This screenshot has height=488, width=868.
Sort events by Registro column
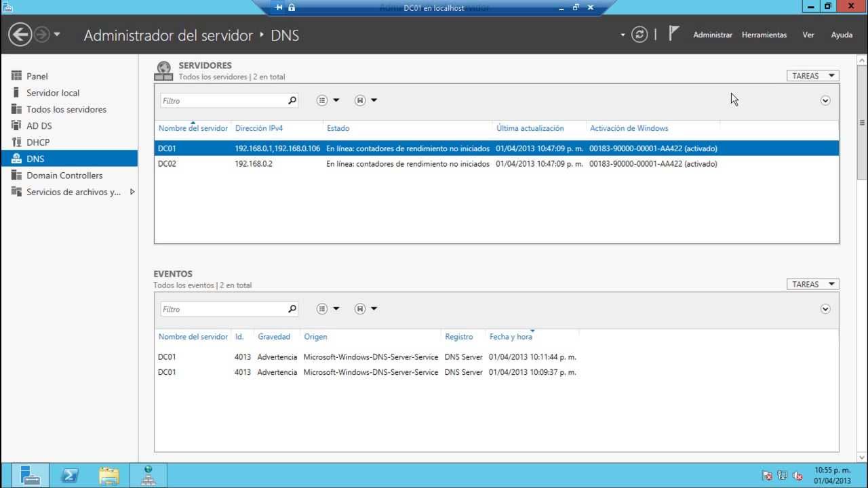click(459, 337)
